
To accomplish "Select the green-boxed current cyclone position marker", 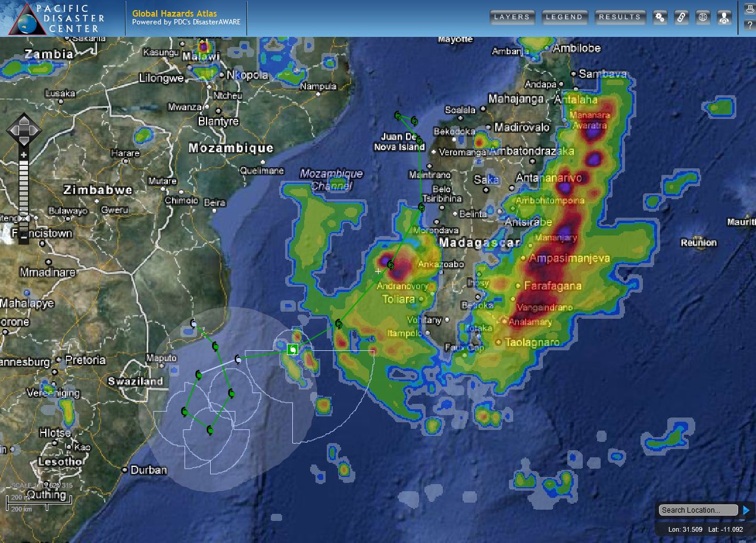I will point(292,349).
